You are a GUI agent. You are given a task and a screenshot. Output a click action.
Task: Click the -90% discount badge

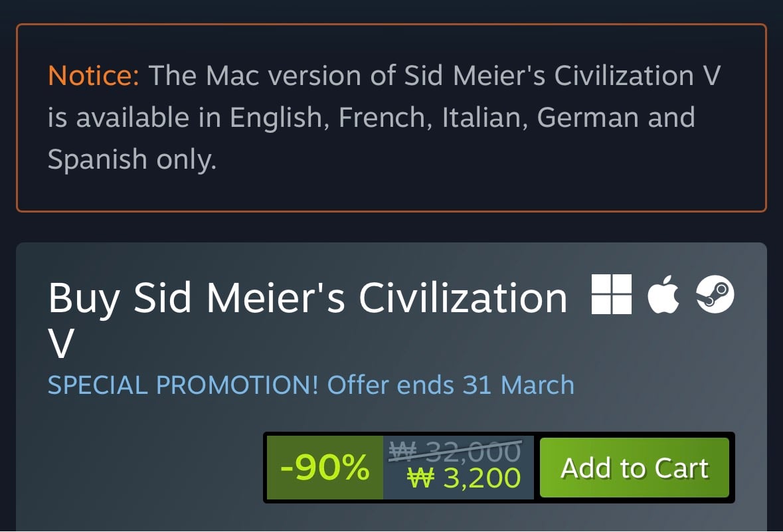click(325, 468)
